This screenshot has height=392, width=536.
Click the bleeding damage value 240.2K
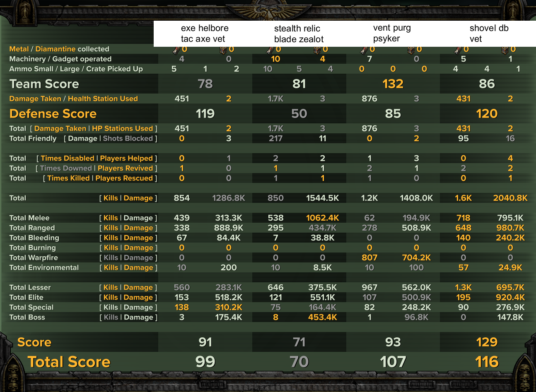[x=510, y=238]
